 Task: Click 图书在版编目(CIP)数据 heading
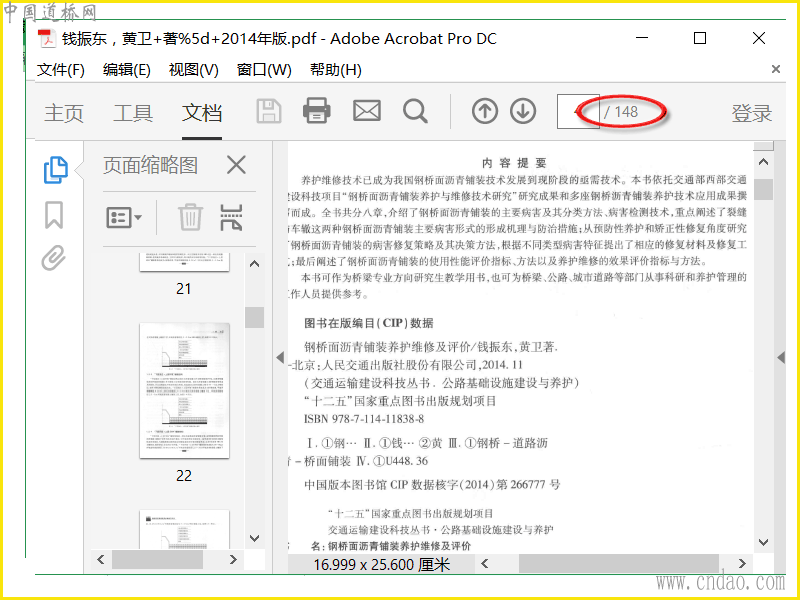[x=369, y=323]
